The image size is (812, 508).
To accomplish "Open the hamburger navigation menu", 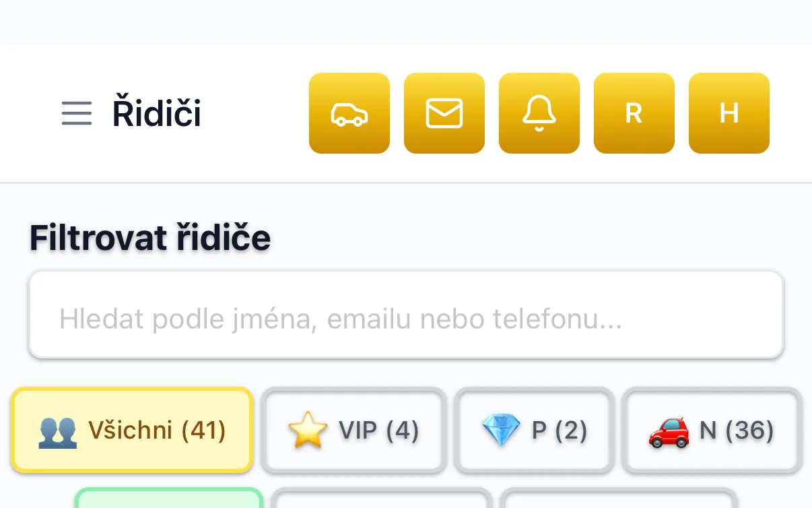I will [77, 113].
